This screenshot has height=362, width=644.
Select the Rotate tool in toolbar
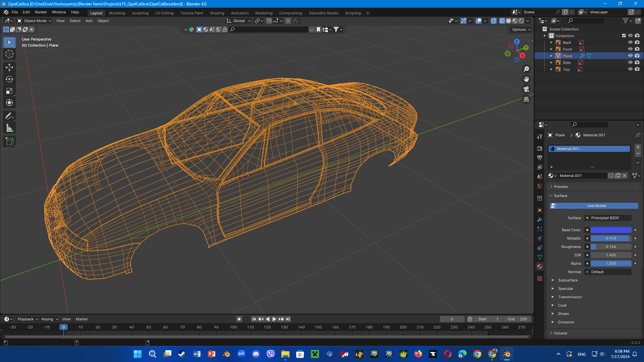coord(9,79)
